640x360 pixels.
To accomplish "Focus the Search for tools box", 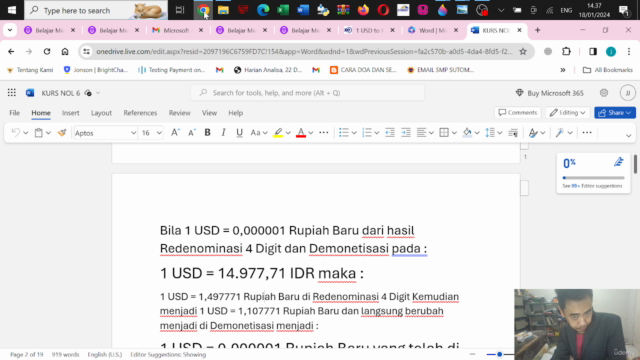I will coord(308,93).
